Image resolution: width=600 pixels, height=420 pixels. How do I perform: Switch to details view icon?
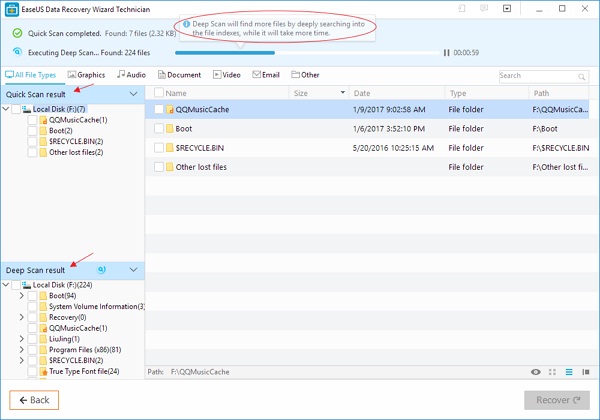[x=585, y=371]
